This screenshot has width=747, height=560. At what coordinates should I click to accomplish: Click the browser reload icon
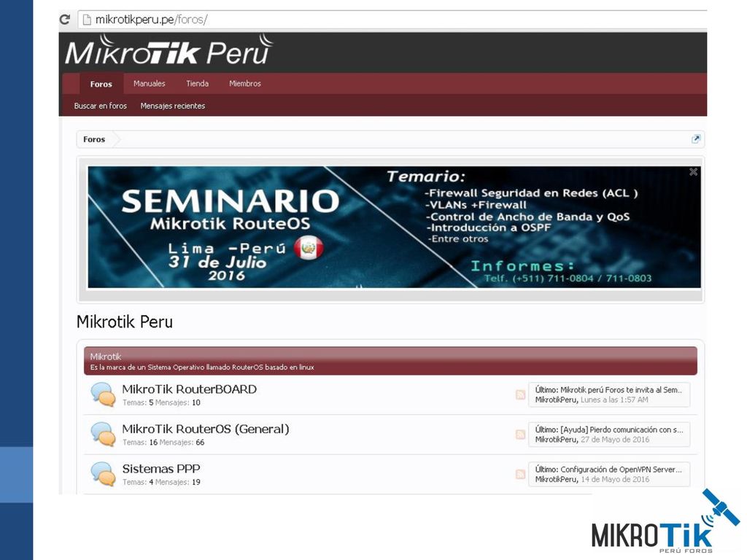point(65,20)
